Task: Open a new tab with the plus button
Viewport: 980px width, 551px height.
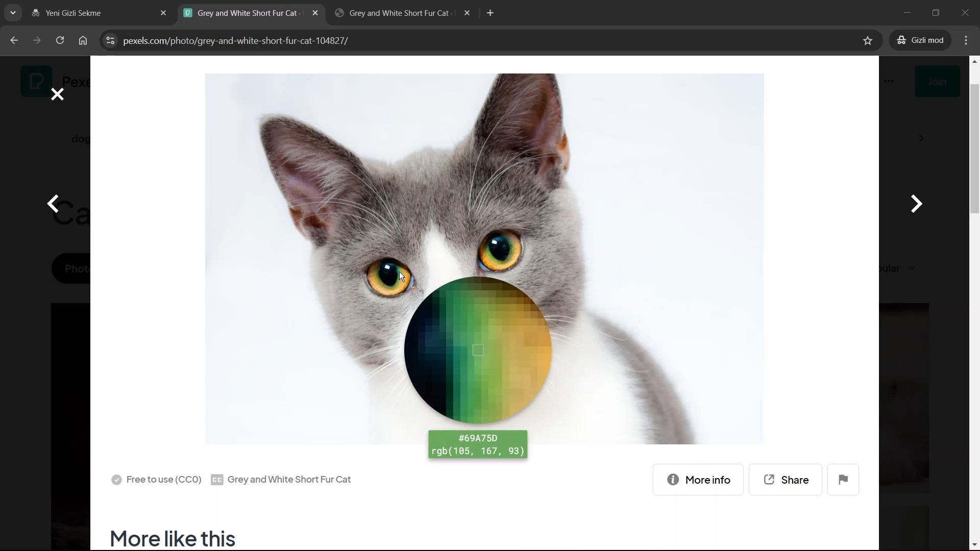Action: coord(490,13)
